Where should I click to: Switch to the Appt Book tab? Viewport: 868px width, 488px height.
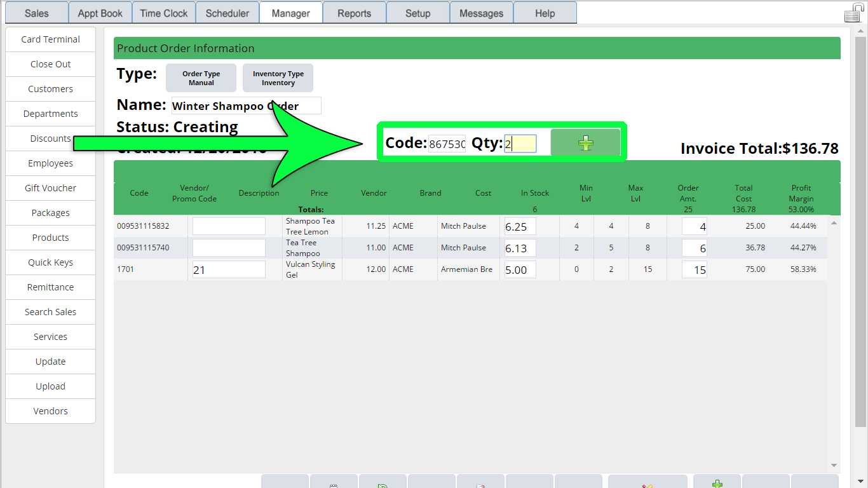coord(100,13)
